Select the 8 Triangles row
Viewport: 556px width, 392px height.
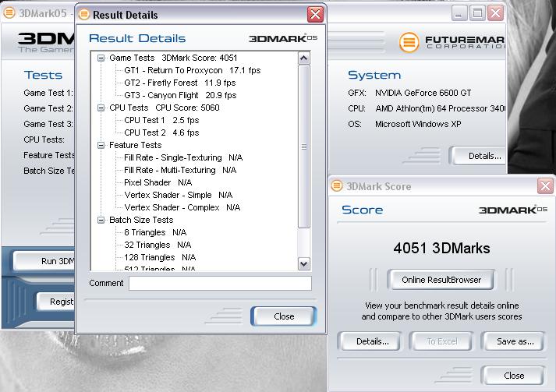point(155,232)
